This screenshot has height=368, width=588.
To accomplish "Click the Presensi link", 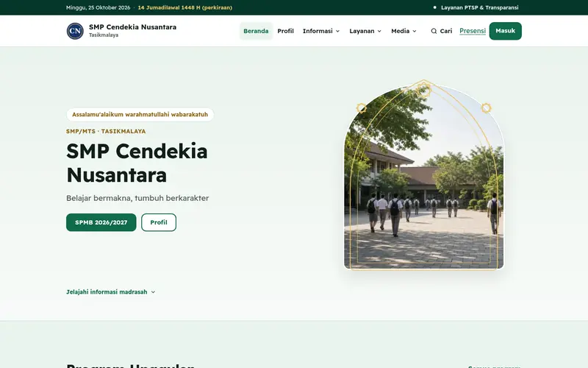I will (x=473, y=31).
